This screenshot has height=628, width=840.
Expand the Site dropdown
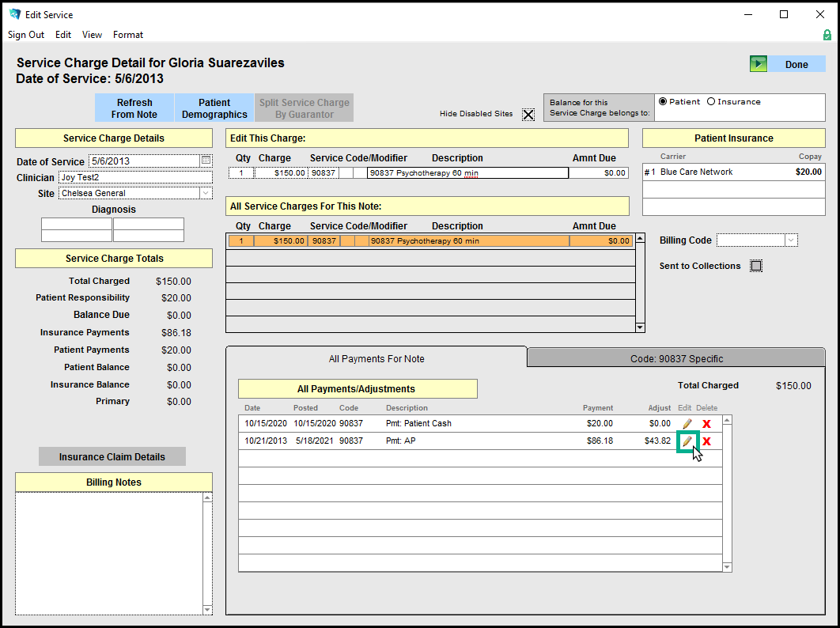pos(206,193)
